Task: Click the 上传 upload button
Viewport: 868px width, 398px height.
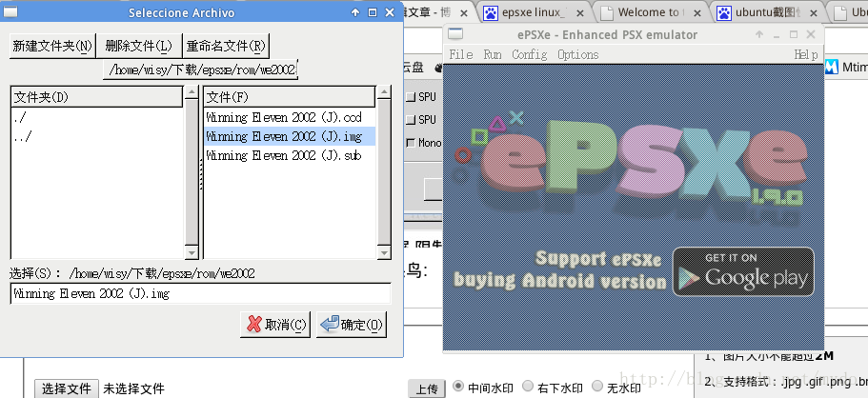Action: pyautogui.click(x=426, y=388)
